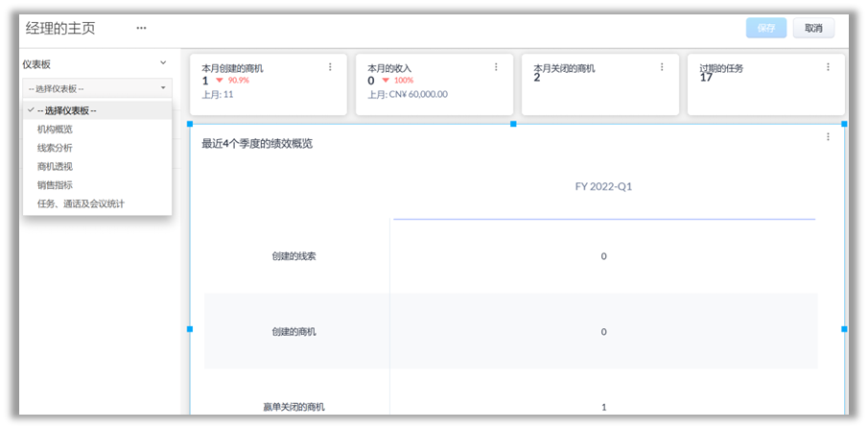Choose 机构概览 from the dropdown list

pos(55,130)
